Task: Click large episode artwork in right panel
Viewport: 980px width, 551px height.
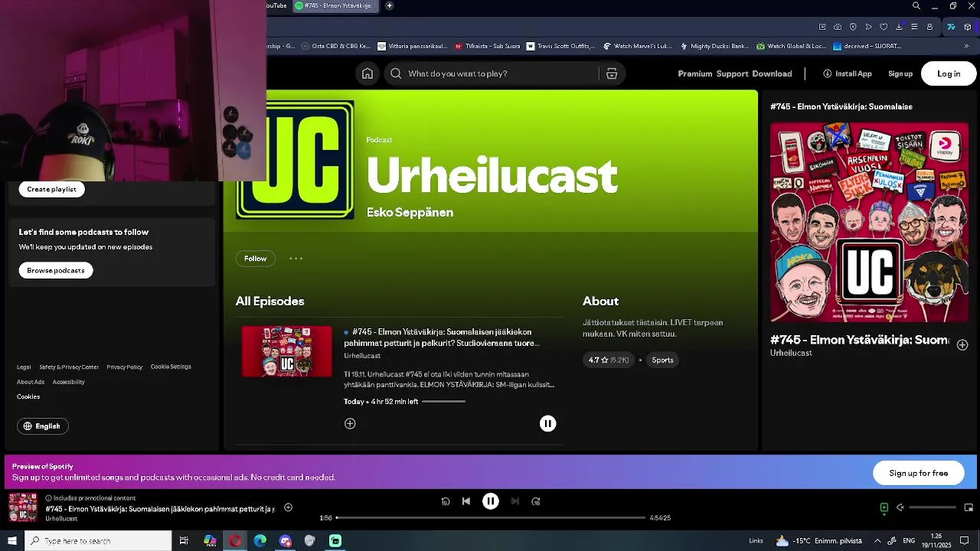Action: coord(869,223)
